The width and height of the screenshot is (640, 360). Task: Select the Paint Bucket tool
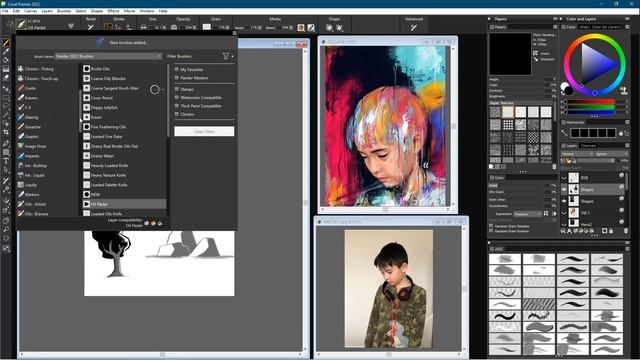[6, 60]
